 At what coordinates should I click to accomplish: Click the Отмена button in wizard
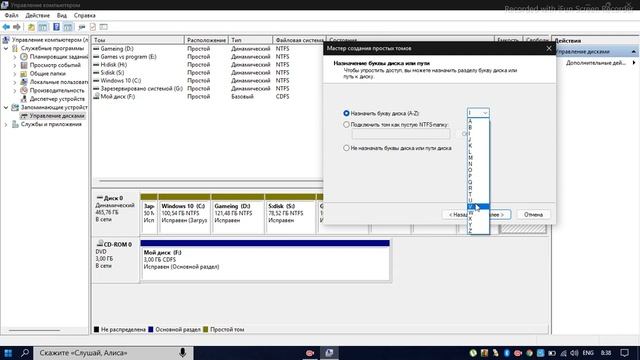(x=533, y=214)
